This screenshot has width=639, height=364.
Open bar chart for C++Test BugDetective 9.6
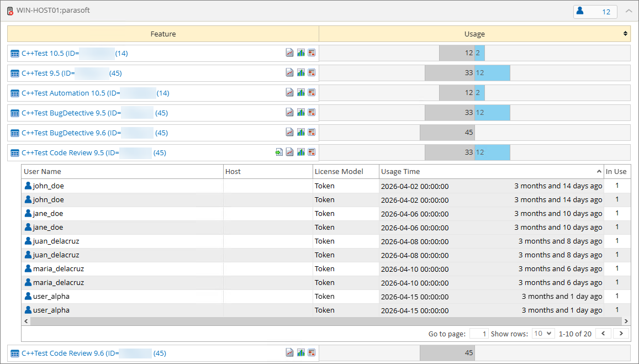tap(301, 132)
